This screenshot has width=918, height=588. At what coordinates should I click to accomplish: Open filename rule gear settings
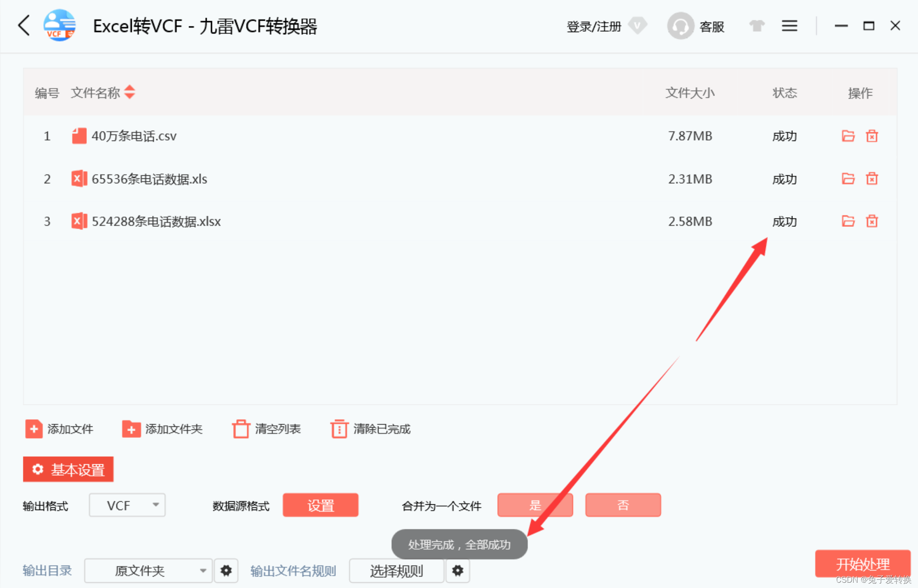(x=457, y=571)
